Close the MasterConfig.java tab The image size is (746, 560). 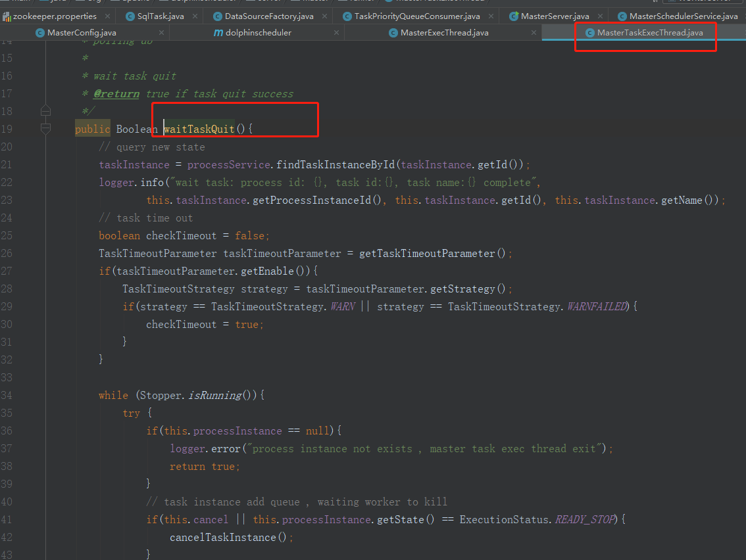coord(161,33)
